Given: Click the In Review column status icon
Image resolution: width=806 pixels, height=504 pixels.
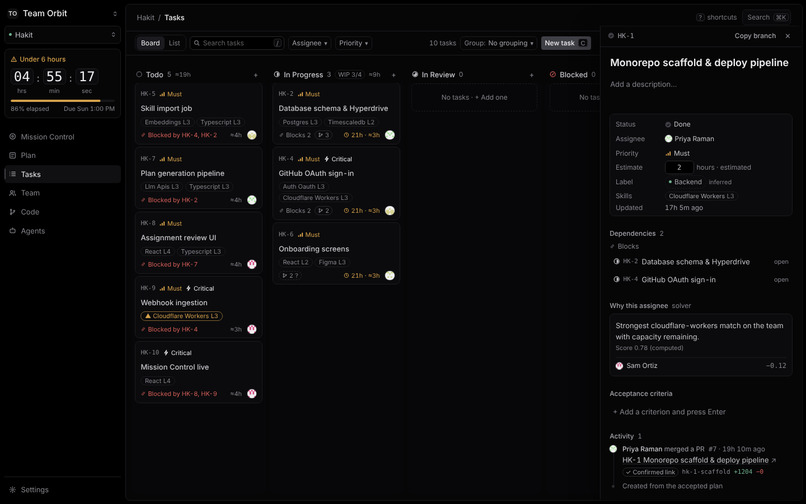Looking at the screenshot, I should point(415,75).
